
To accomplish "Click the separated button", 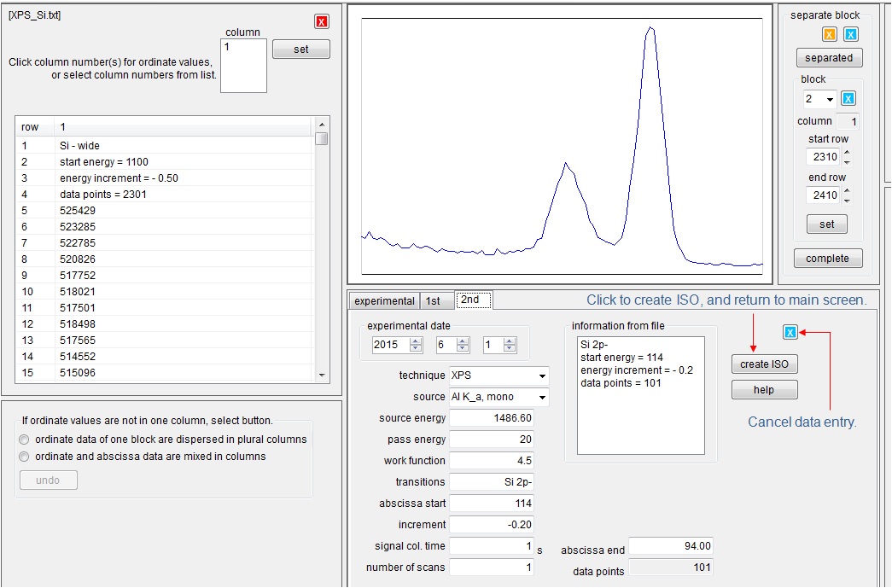I will [x=829, y=58].
